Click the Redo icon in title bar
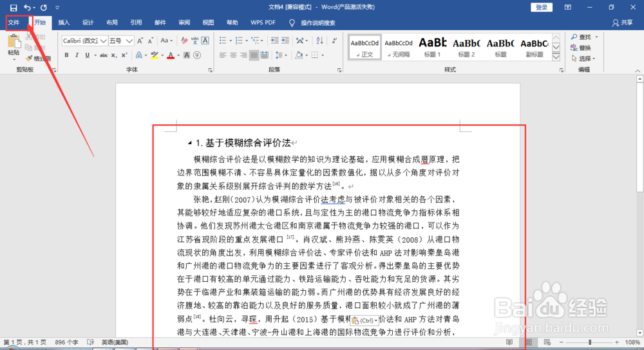 point(44,7)
